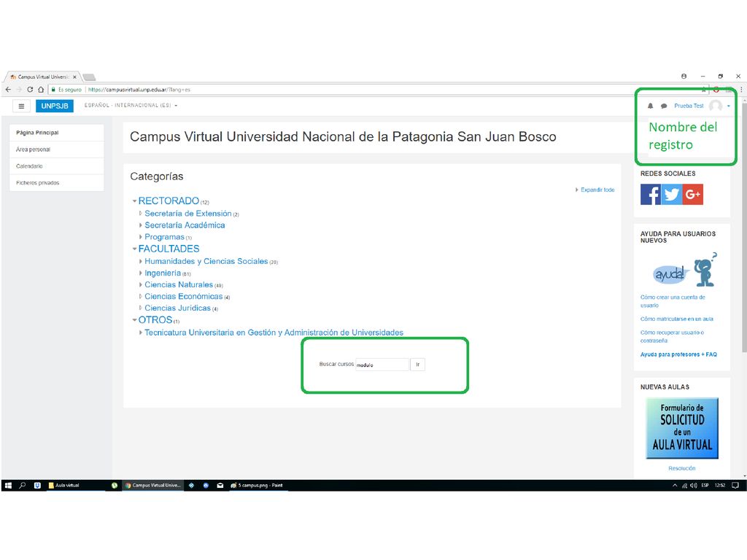Open the Facebook social link
This screenshot has height=560, width=747.
click(650, 194)
